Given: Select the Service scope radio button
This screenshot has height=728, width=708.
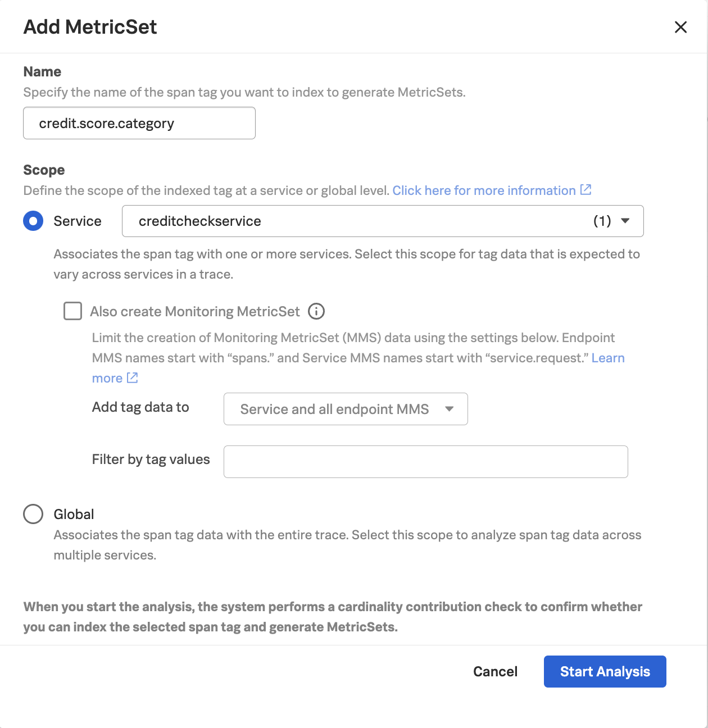Looking at the screenshot, I should point(33,221).
